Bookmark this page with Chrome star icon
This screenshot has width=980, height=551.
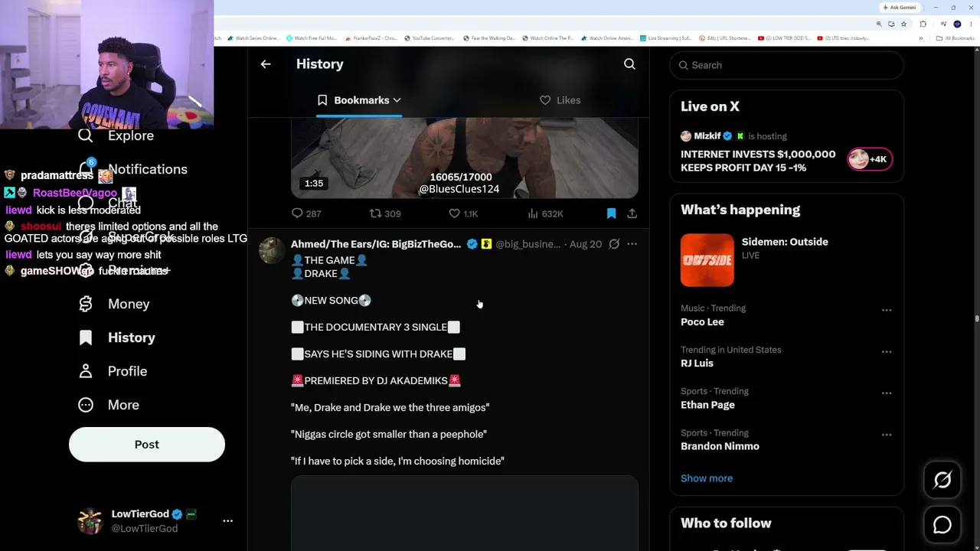point(904,24)
